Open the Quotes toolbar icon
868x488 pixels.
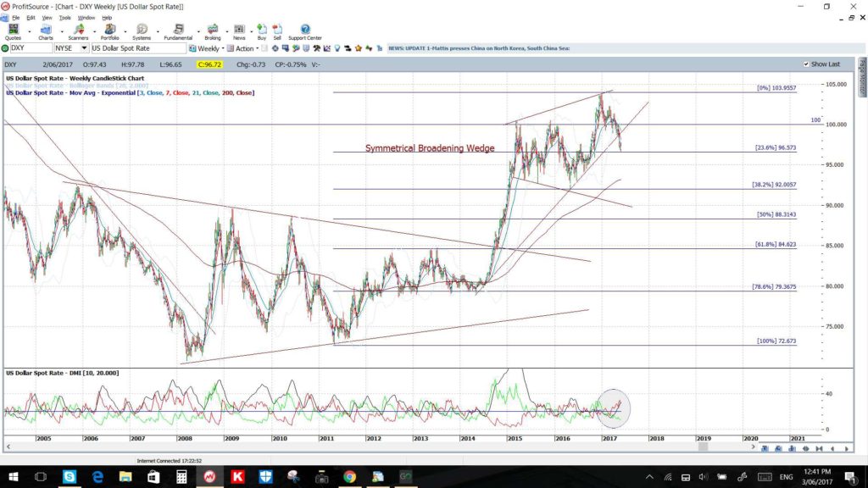(13, 32)
